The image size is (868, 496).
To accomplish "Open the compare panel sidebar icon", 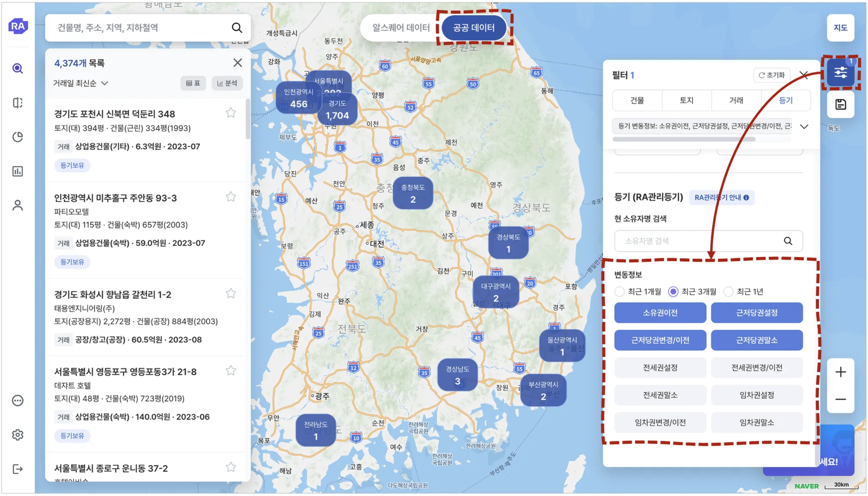I will pyautogui.click(x=18, y=102).
